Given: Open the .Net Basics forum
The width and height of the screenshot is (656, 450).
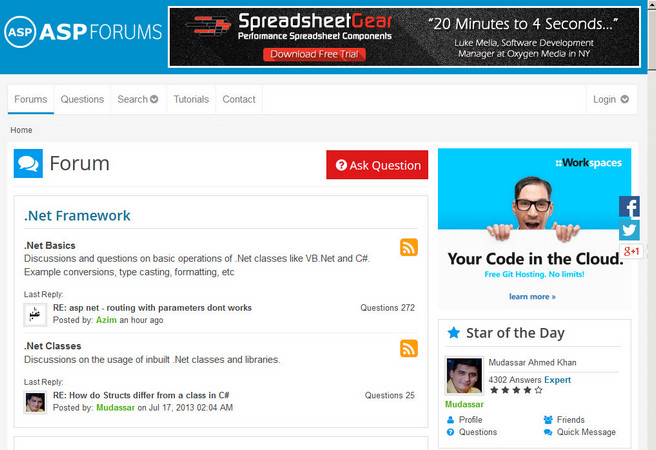Looking at the screenshot, I should [50, 245].
